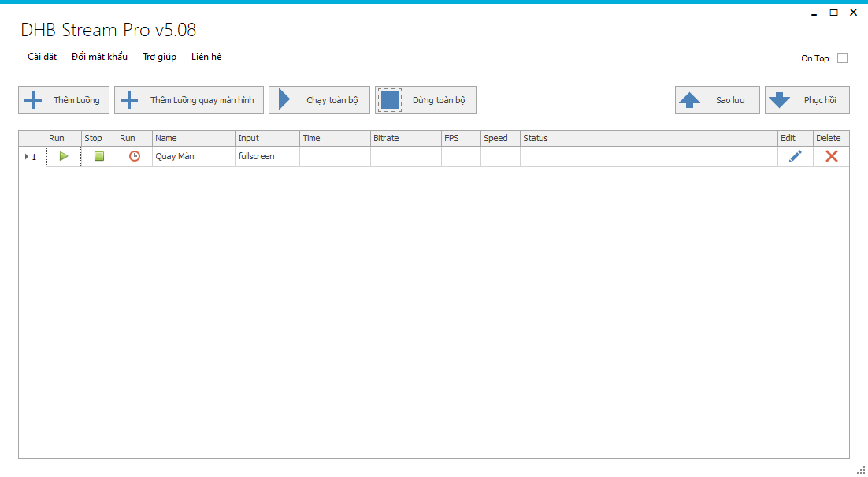Click the Status column header
The height and width of the screenshot is (477, 868).
coord(649,138)
